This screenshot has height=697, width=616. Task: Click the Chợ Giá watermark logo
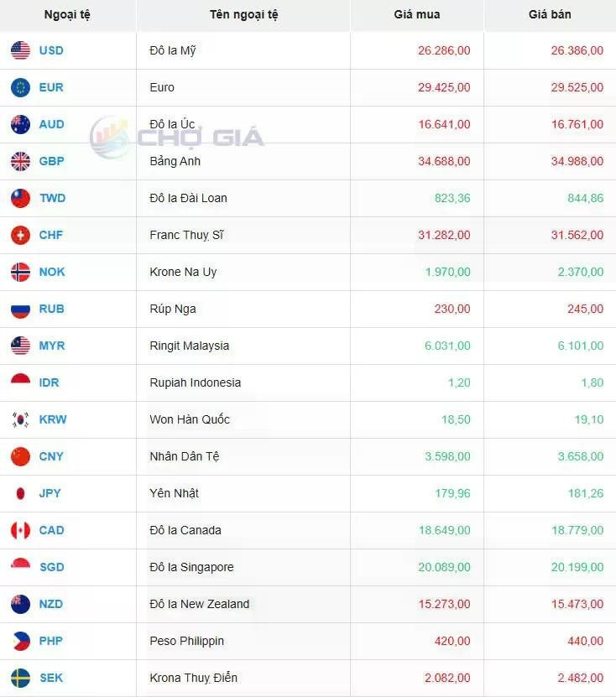click(x=177, y=137)
